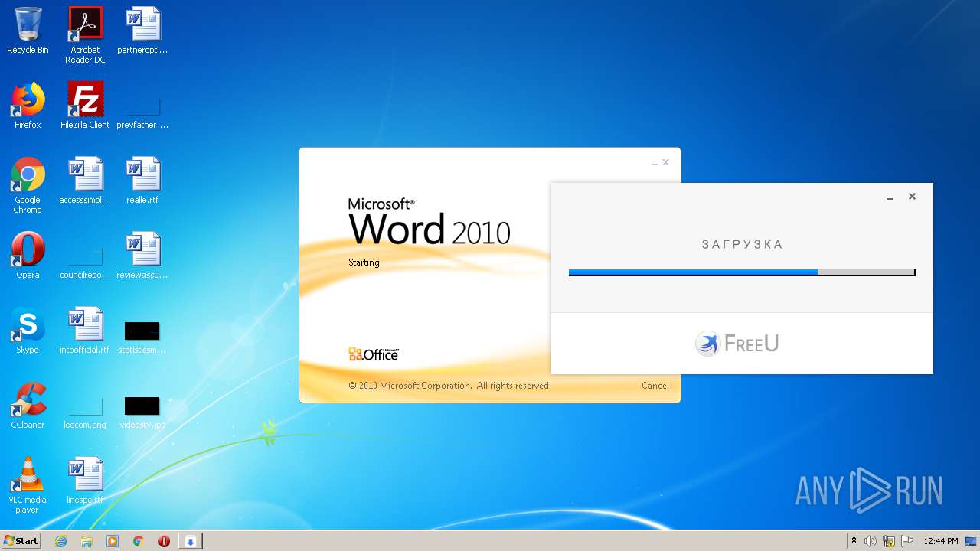Select the reviewsissu... Word document
The image size is (980, 551).
tap(142, 256)
